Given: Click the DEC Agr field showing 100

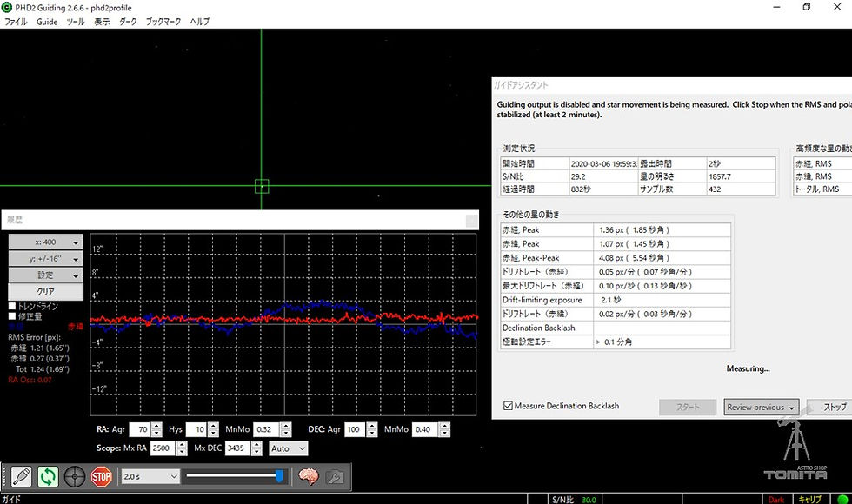Looking at the screenshot, I should [x=356, y=429].
